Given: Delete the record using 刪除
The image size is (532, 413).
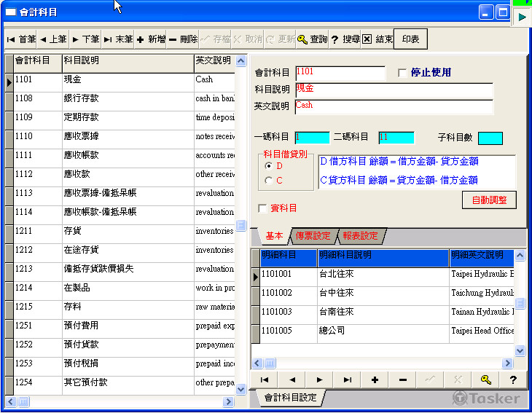Looking at the screenshot, I should tap(183, 39).
